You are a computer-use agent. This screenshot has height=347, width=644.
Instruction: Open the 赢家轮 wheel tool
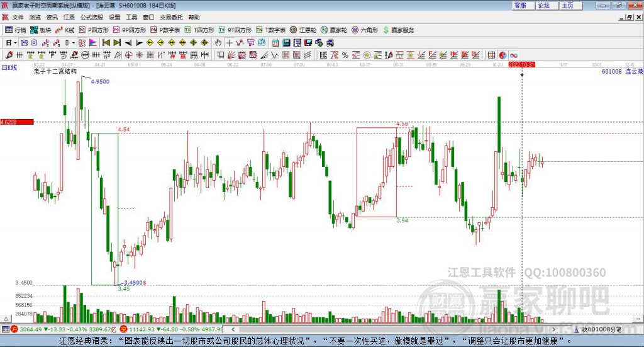point(334,30)
